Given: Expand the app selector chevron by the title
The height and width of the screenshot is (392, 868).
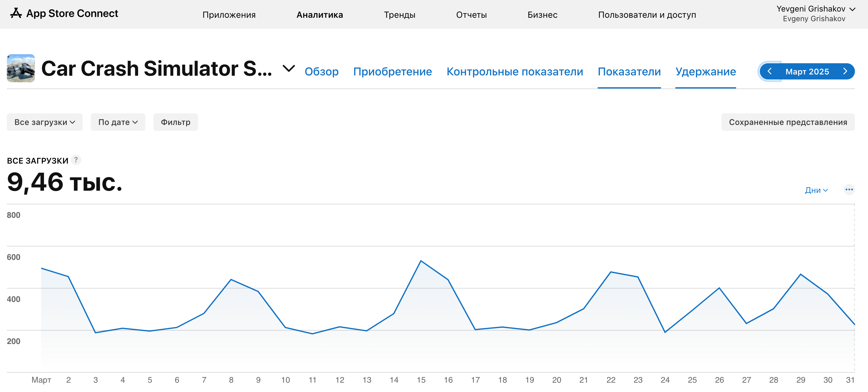Looking at the screenshot, I should pos(289,69).
